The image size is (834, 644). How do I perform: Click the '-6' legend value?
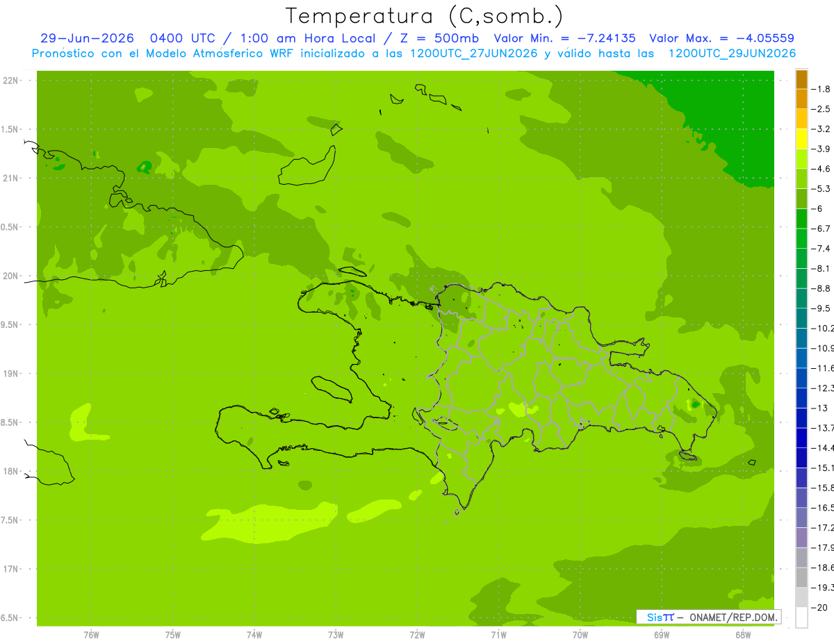point(817,208)
